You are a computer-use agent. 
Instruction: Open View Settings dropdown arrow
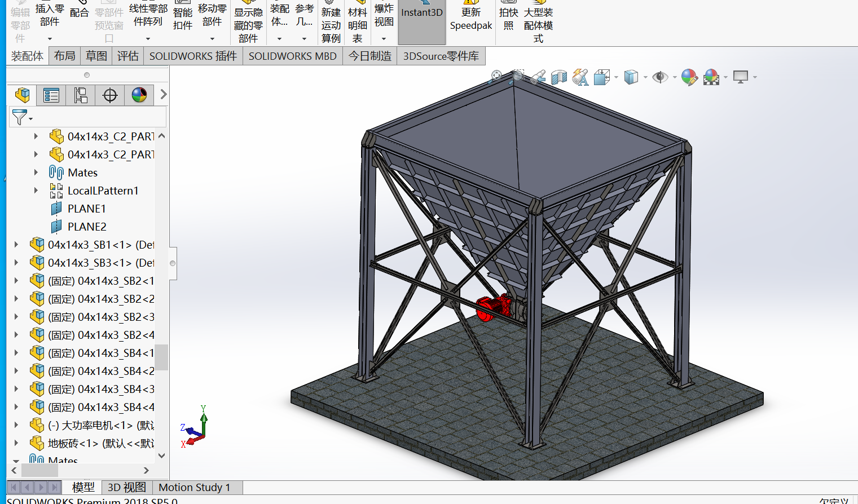pyautogui.click(x=755, y=77)
